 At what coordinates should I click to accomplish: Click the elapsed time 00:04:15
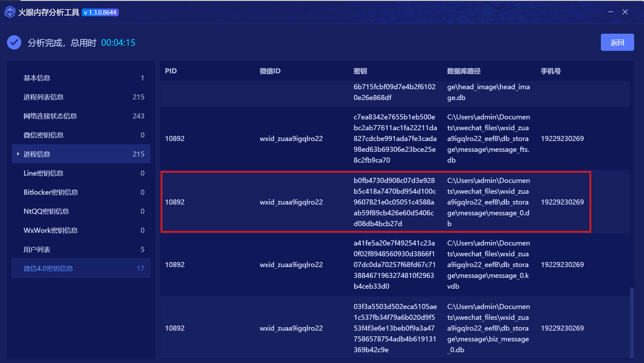118,43
